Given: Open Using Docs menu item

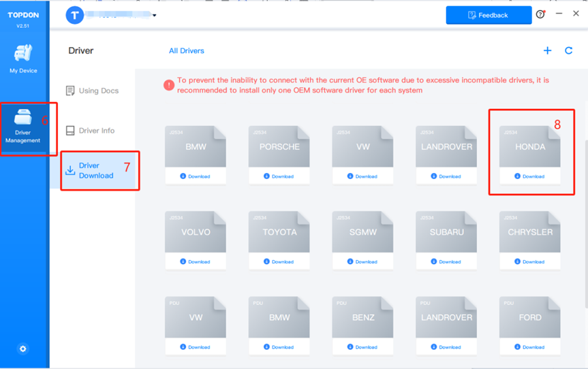Looking at the screenshot, I should coord(92,91).
